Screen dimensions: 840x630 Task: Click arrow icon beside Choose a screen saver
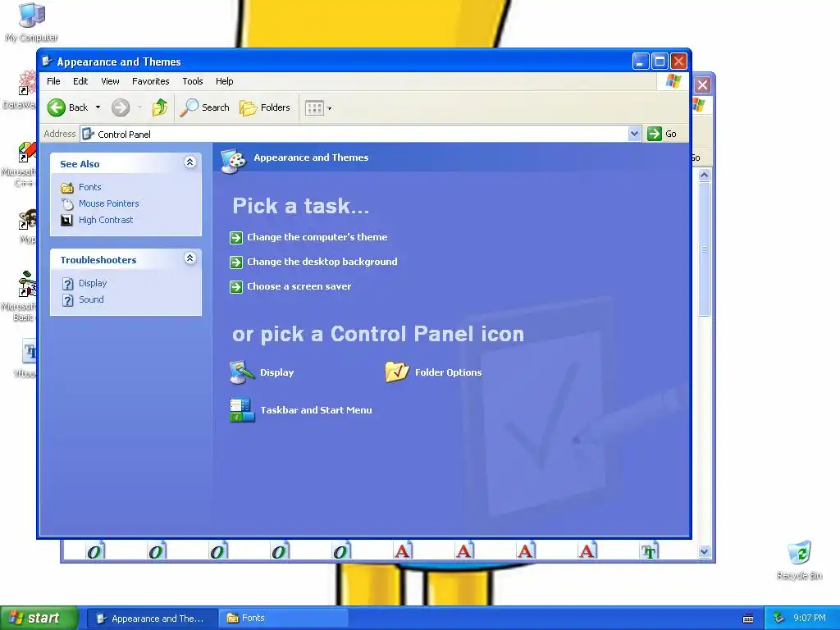pyautogui.click(x=236, y=286)
